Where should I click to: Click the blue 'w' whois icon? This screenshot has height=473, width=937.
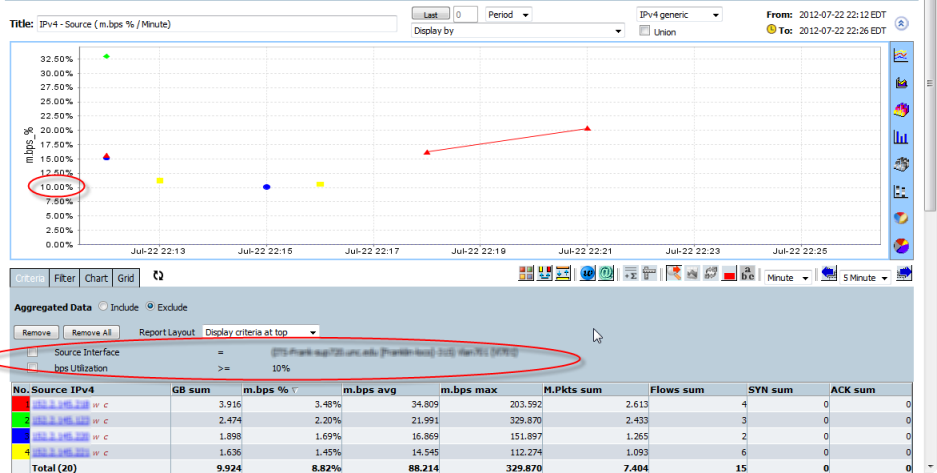[587, 274]
